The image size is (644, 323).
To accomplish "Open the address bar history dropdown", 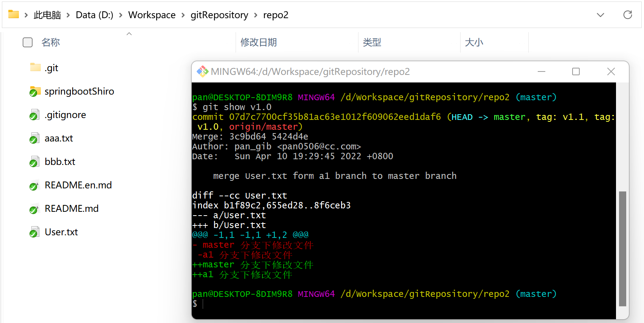I will [600, 15].
